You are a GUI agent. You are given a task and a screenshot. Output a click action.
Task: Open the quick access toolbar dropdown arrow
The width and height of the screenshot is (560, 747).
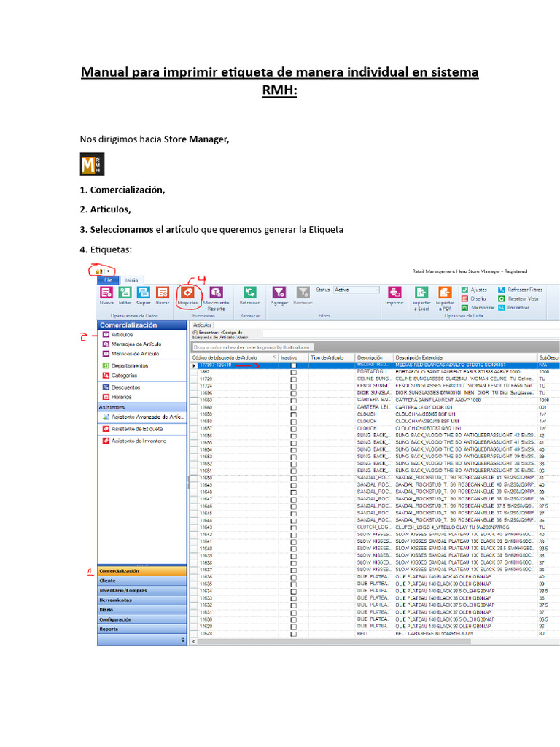[108, 271]
